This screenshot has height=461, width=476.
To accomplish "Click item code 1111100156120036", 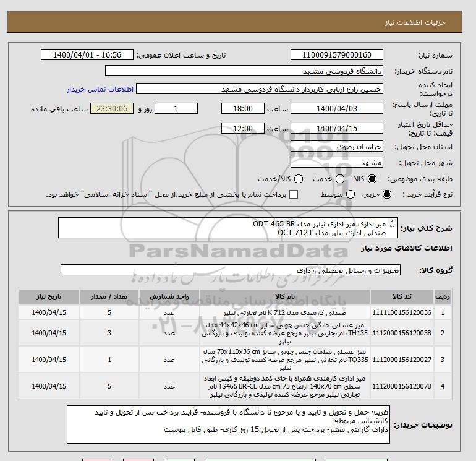I will (402, 312).
